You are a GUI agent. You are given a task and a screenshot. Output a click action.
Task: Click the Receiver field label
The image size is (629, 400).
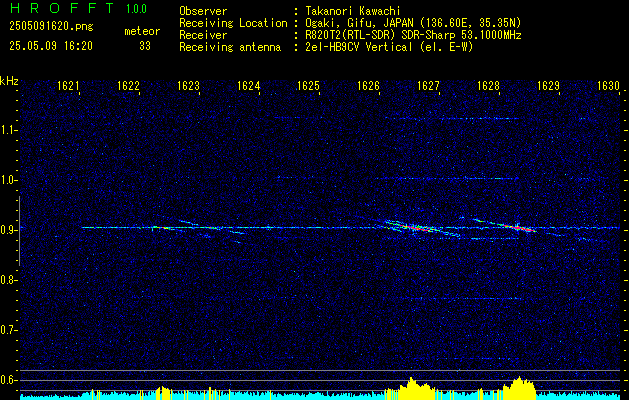pyautogui.click(x=203, y=35)
